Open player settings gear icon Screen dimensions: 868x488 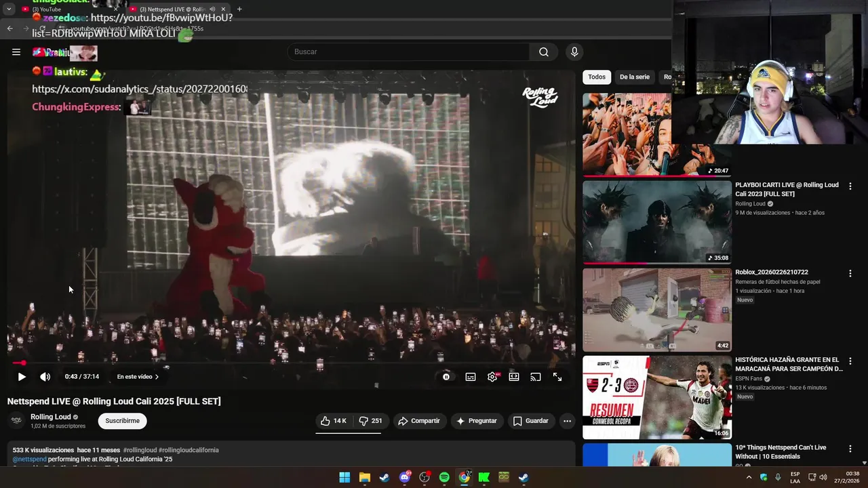(x=492, y=377)
